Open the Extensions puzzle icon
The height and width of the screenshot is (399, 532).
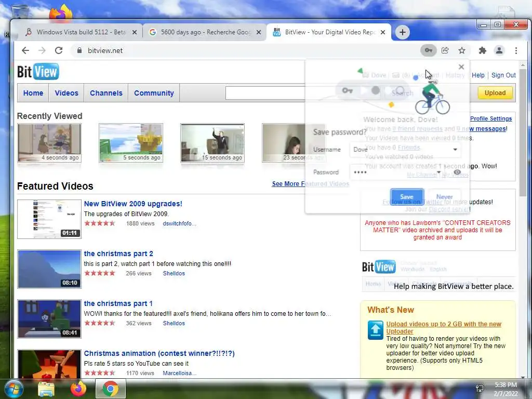coord(483,50)
